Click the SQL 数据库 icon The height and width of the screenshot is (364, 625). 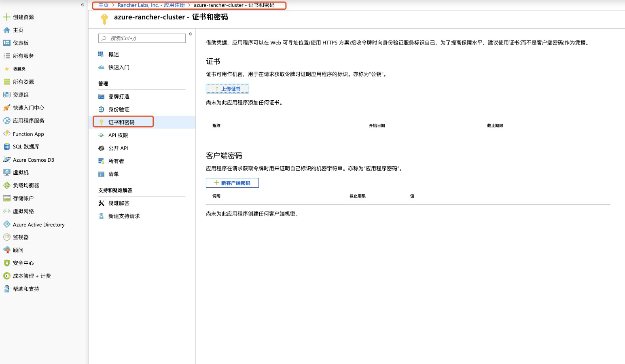pyautogui.click(x=6, y=146)
